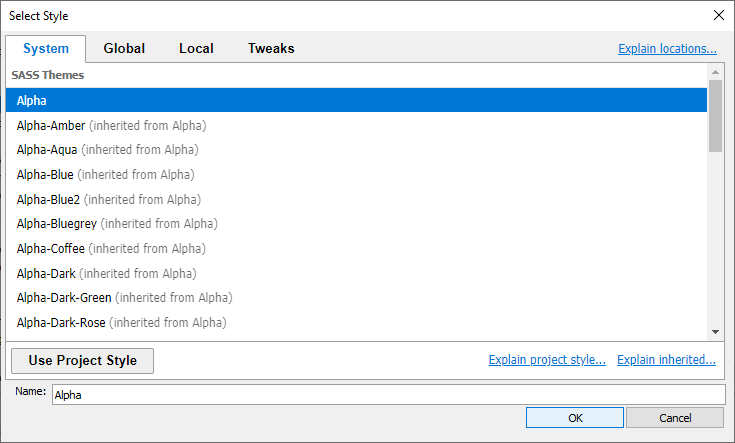The image size is (735, 443).
Task: Choose the Alpha-Coffee theme
Action: [x=356, y=248]
